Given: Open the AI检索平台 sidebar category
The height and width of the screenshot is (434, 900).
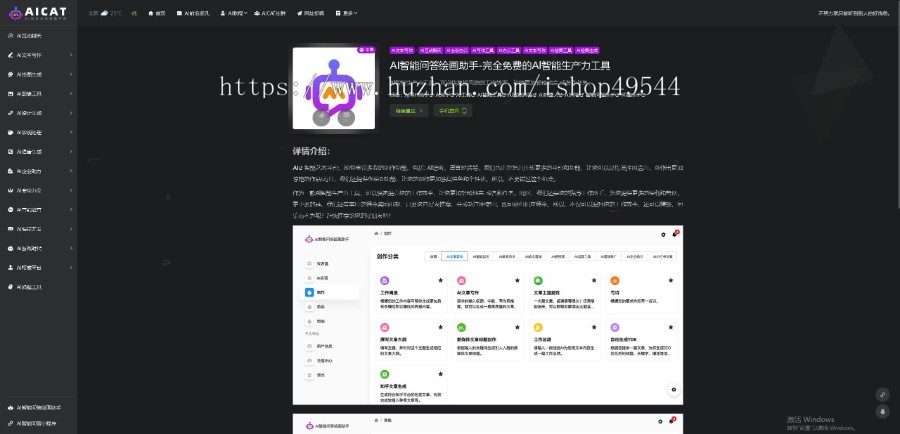Looking at the screenshot, I should tap(29, 268).
